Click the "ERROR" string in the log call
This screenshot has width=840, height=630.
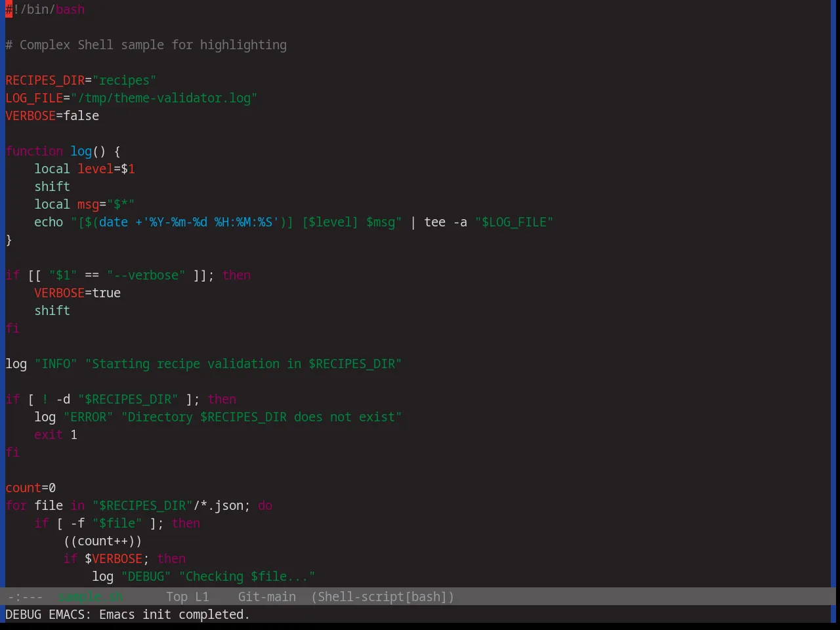pos(89,417)
